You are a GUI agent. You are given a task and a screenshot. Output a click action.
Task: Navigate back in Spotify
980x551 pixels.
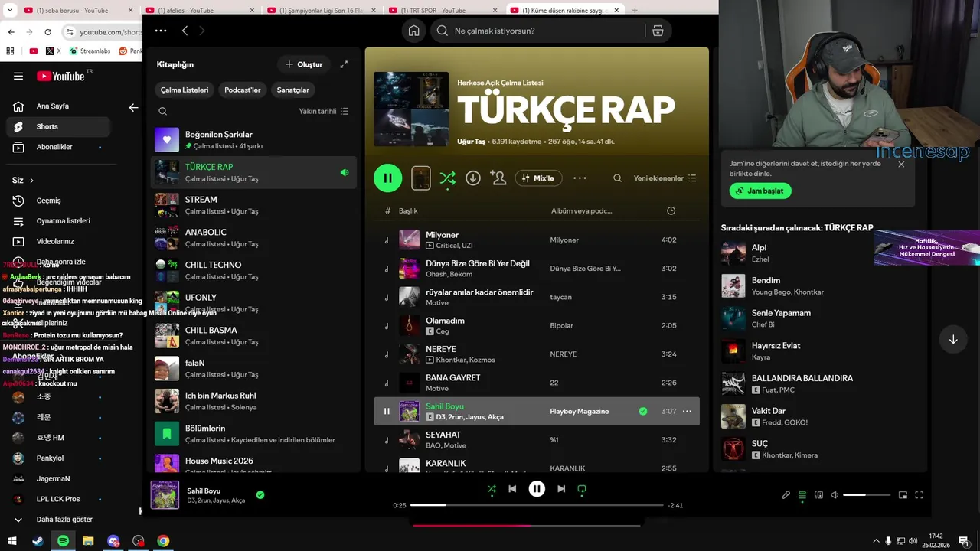(x=185, y=31)
